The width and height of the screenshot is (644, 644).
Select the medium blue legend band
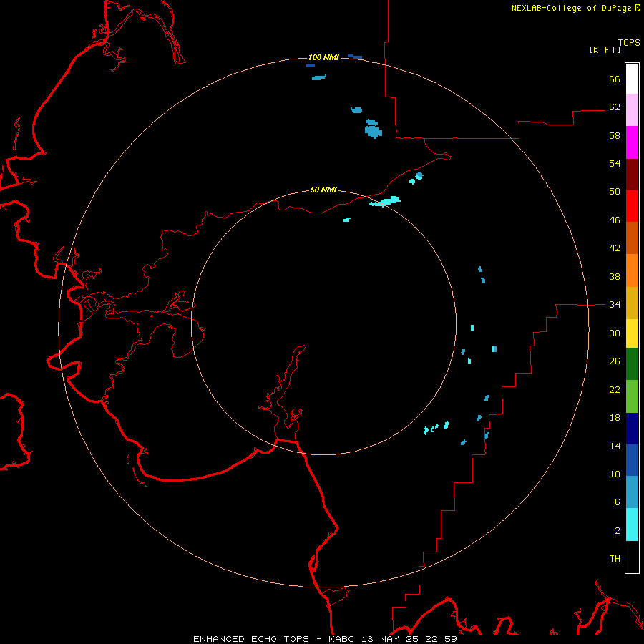pyautogui.click(x=632, y=460)
